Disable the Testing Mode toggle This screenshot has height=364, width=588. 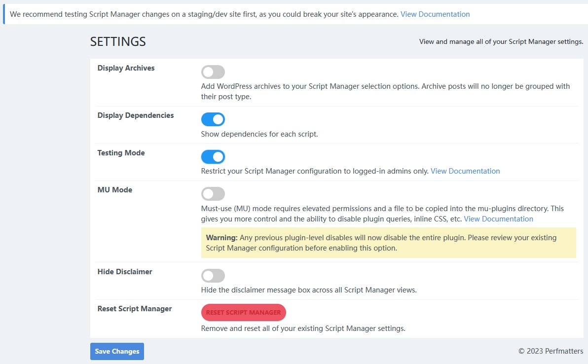[x=213, y=157]
